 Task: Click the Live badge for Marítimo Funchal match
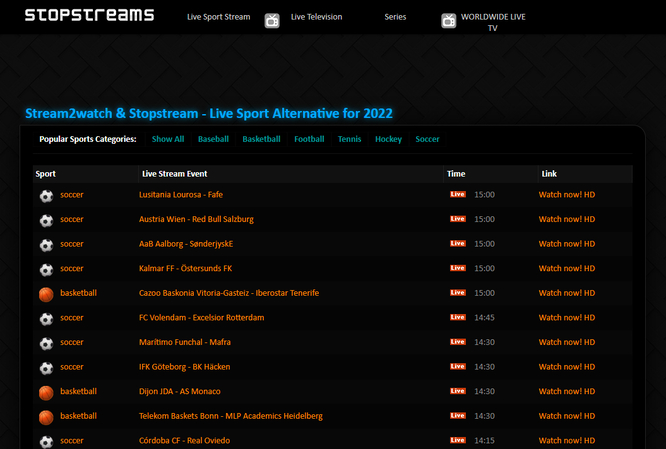pyautogui.click(x=458, y=342)
